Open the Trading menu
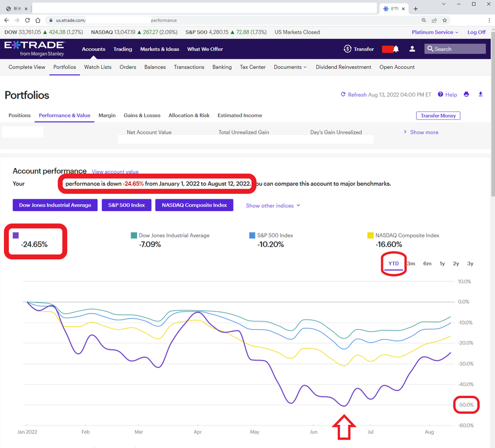This screenshot has height=448, width=495. click(x=123, y=49)
